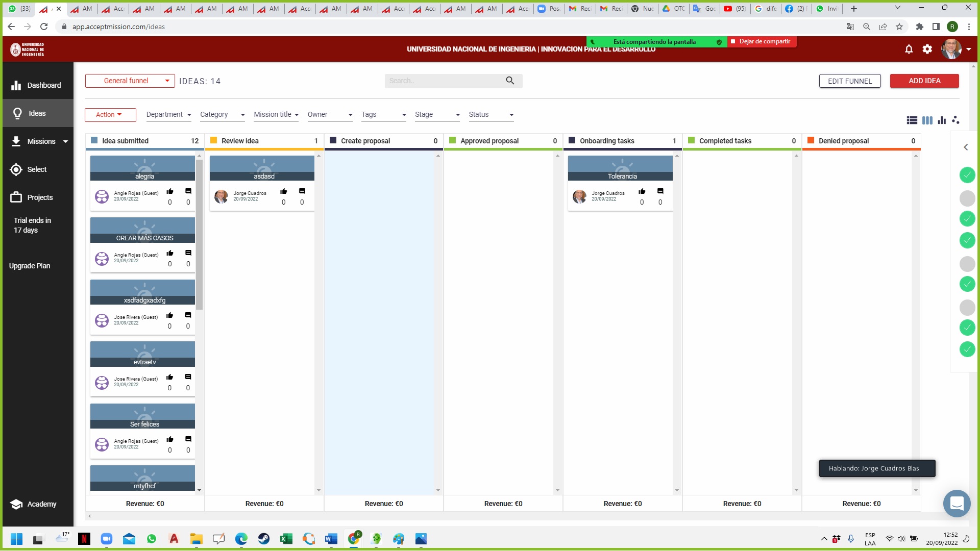Click the ADD IDEA button
This screenshot has height=551, width=980.
[924, 81]
